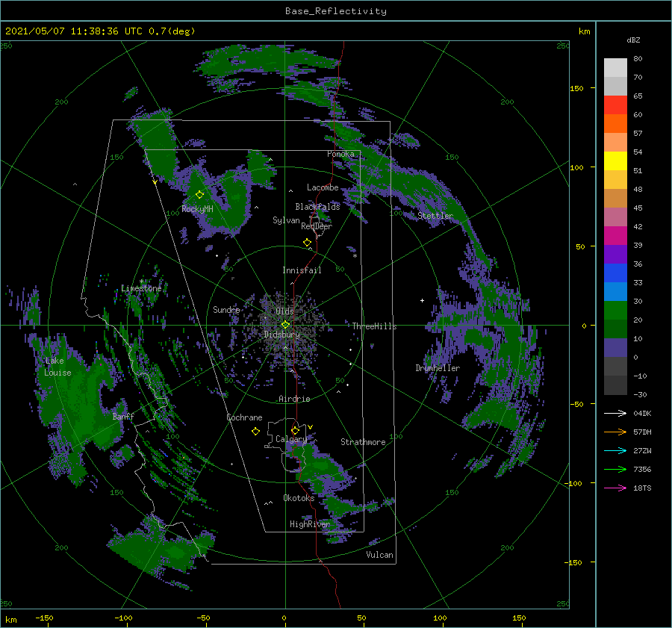
Task: Click the Innisfail label
Action: (302, 270)
